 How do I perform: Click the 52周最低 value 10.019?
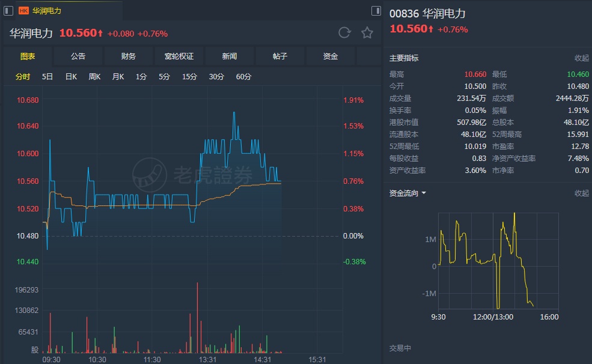(475, 147)
